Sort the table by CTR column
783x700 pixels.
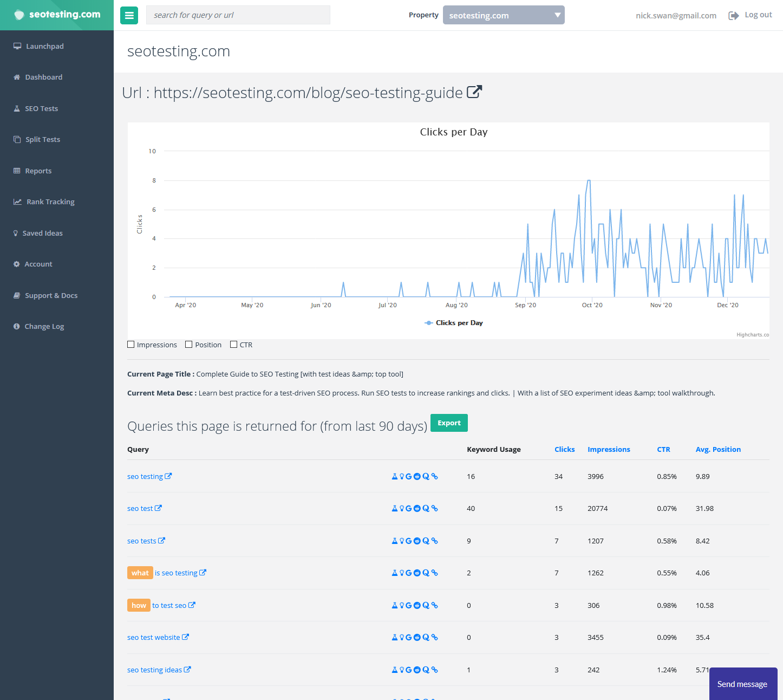pyautogui.click(x=663, y=449)
